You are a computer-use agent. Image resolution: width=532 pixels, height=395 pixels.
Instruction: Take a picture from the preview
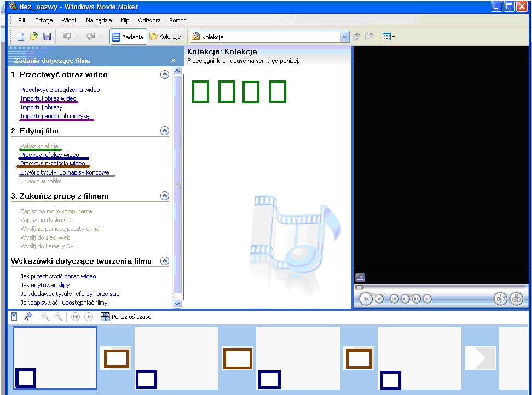click(x=516, y=299)
